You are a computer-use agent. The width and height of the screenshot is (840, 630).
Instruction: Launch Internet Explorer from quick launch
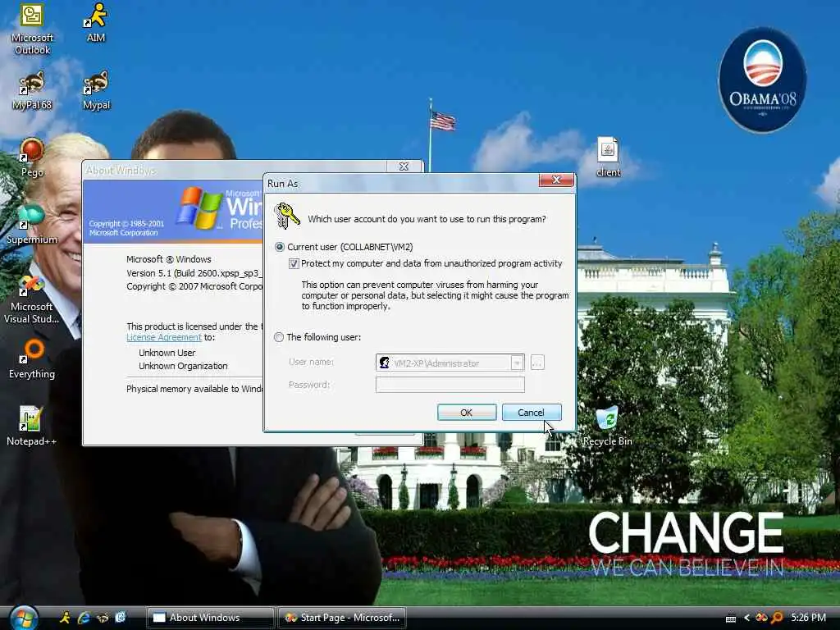[84, 618]
